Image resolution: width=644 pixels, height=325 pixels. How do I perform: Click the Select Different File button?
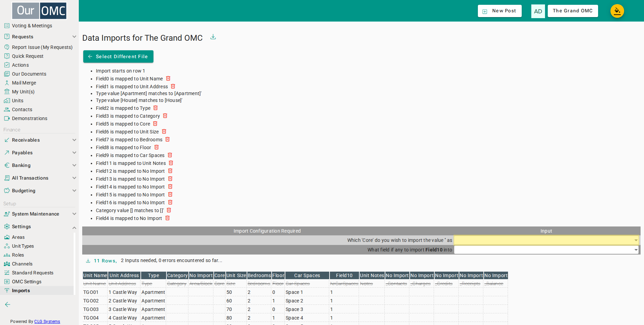118,56
